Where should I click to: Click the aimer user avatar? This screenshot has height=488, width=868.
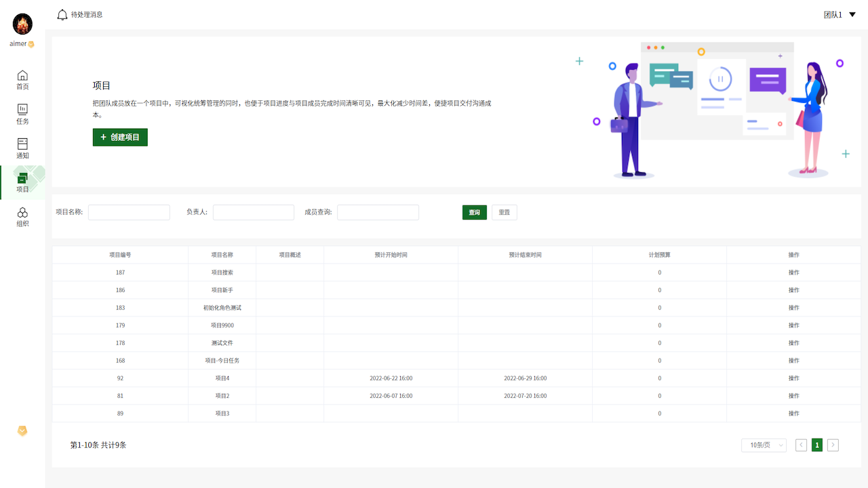tap(22, 24)
